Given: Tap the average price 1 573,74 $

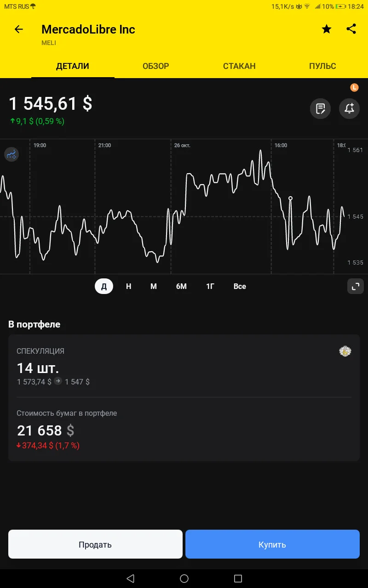Looking at the screenshot, I should (x=34, y=382).
